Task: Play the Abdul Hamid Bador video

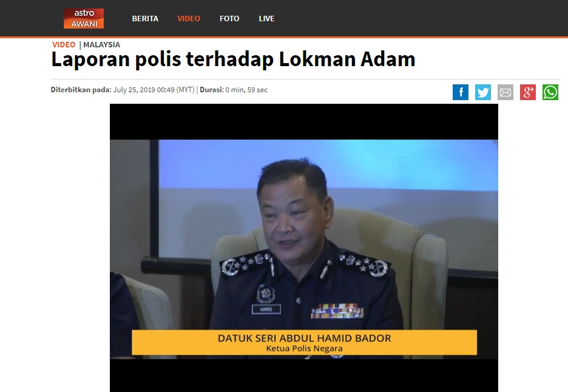Action: pyautogui.click(x=304, y=248)
